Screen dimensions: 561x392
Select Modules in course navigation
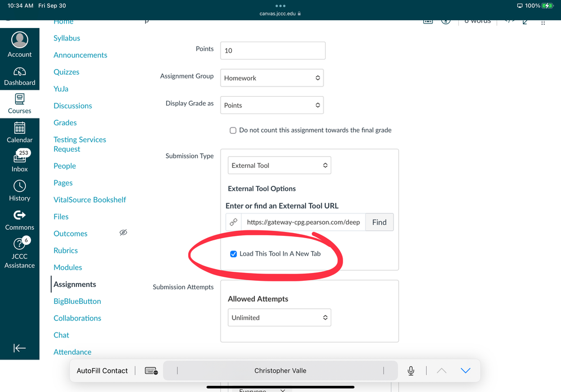click(68, 267)
